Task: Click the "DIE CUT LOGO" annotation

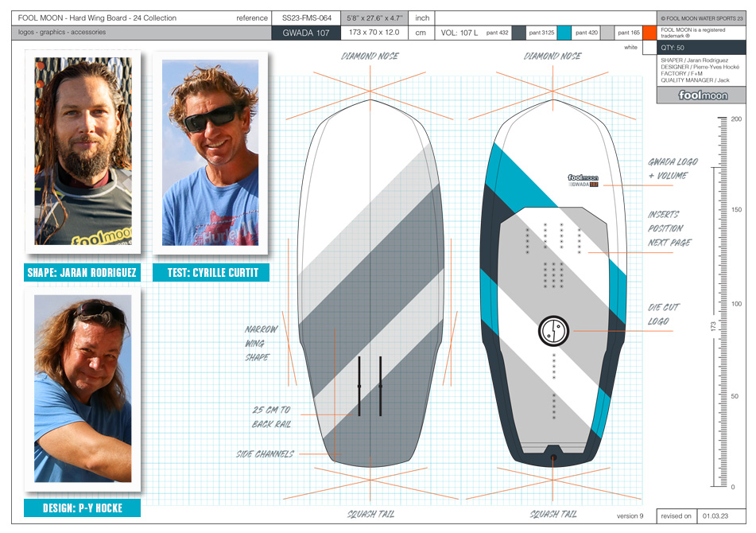Action: click(664, 314)
